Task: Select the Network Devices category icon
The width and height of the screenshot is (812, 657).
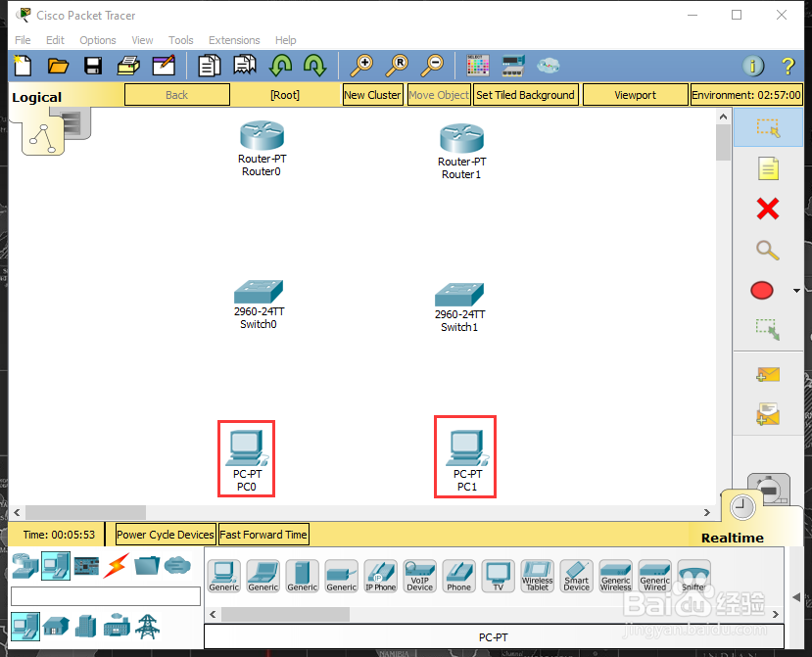Action: [x=25, y=566]
